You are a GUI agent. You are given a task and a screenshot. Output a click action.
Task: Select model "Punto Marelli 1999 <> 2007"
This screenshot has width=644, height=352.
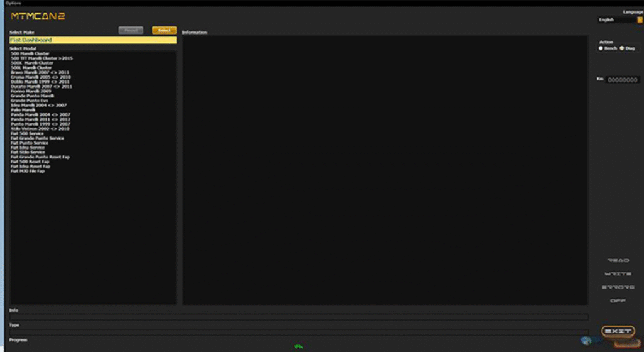41,124
